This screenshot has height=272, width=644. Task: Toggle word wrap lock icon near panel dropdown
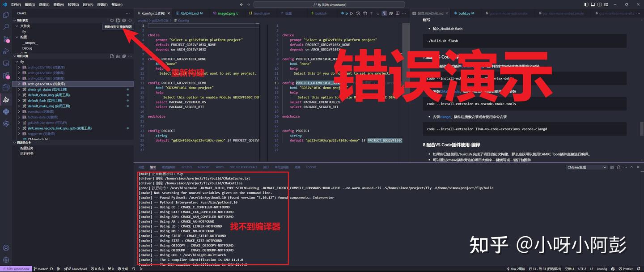(619, 166)
